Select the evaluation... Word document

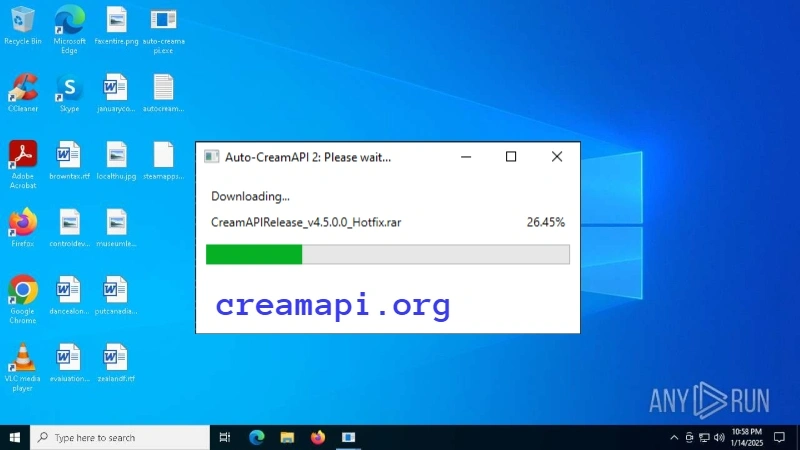pyautogui.click(x=69, y=363)
